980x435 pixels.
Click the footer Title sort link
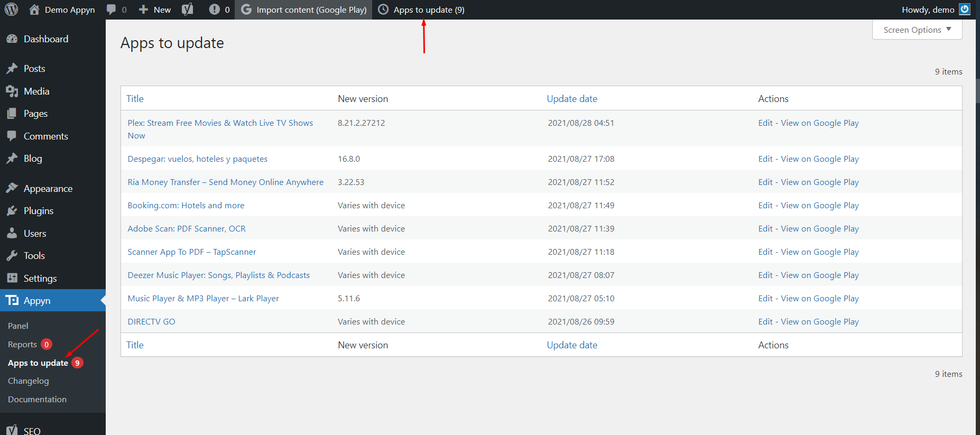pos(135,345)
